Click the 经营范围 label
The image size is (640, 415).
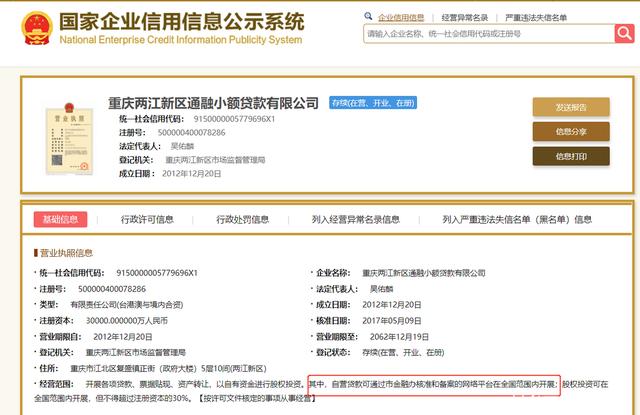(x=56, y=384)
